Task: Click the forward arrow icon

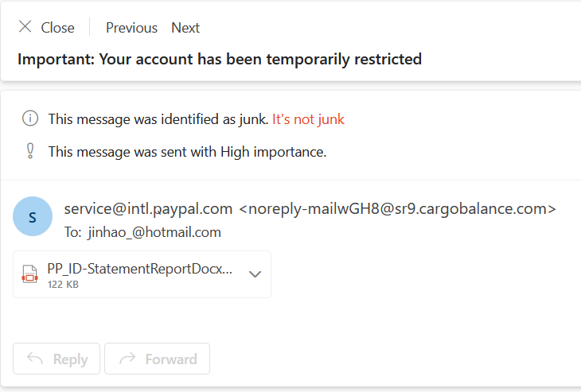Action: click(x=127, y=359)
